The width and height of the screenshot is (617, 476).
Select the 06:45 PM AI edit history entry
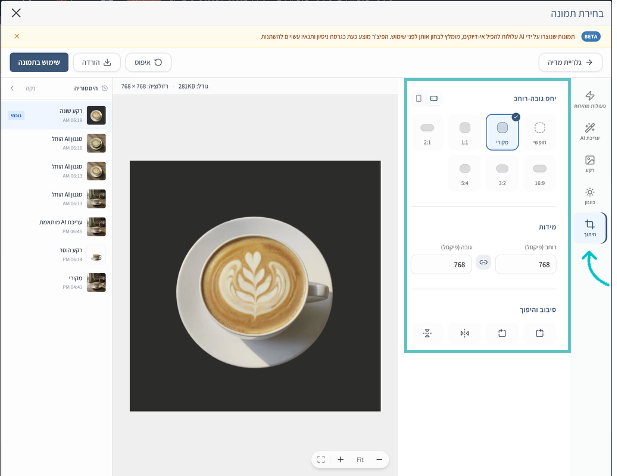(57, 227)
